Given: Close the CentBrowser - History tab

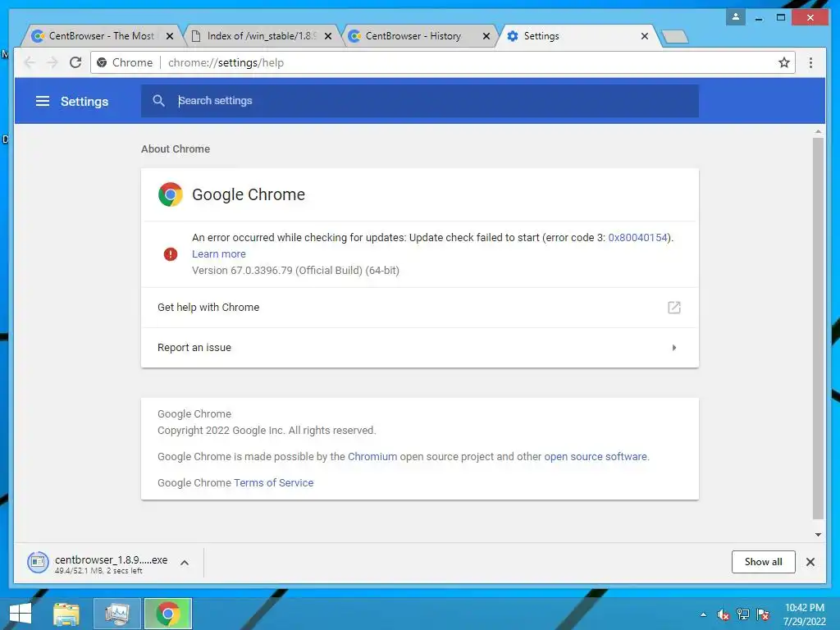Looking at the screenshot, I should [x=486, y=36].
